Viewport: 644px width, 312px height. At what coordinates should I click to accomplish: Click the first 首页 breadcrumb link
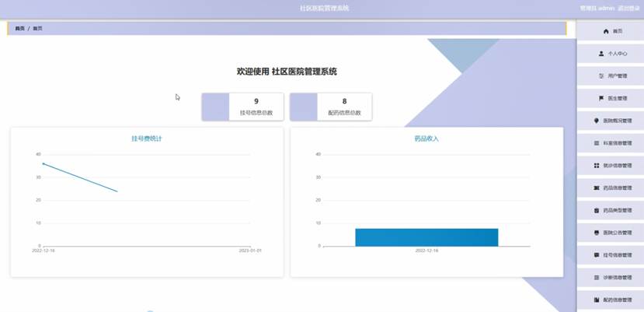click(x=19, y=28)
